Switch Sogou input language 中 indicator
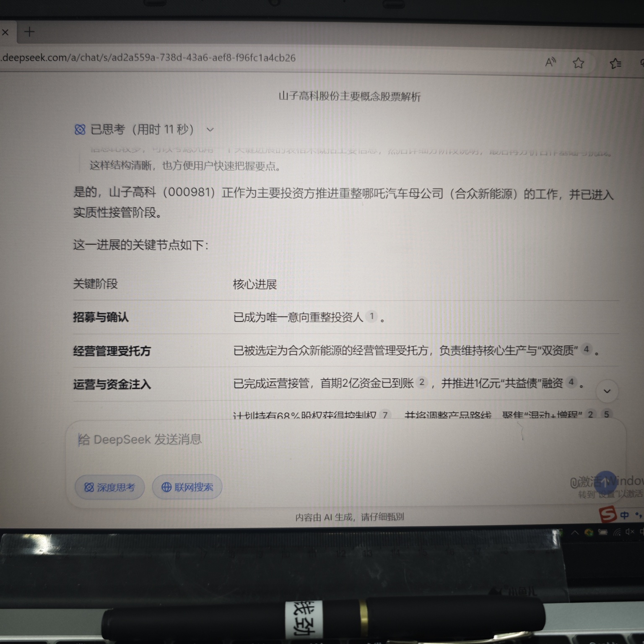The image size is (644, 644). pyautogui.click(x=624, y=515)
